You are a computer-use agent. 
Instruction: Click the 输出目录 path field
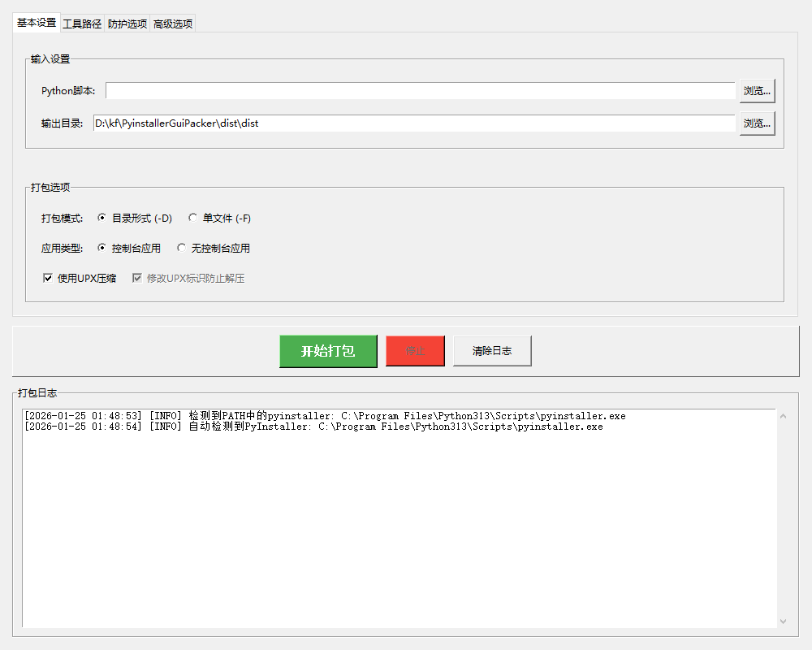[x=413, y=123]
